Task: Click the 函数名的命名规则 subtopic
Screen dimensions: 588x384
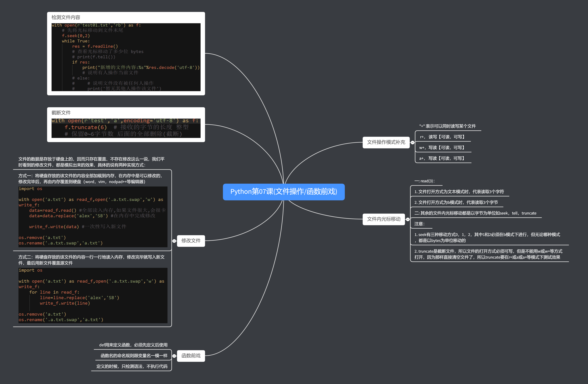Action: [134, 356]
